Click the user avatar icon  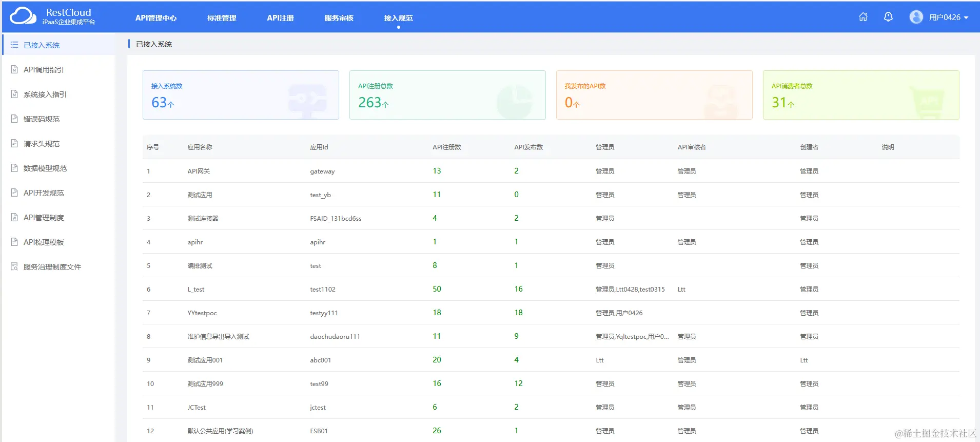point(916,17)
